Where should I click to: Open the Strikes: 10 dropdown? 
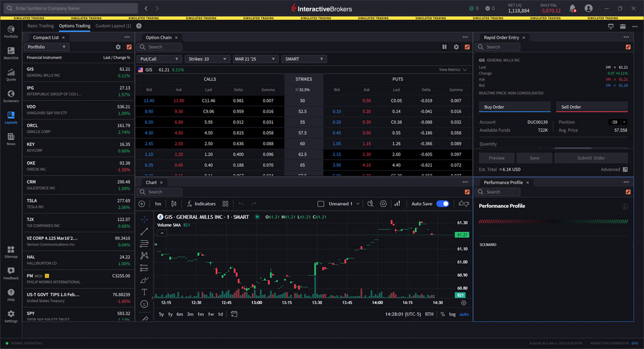pos(206,59)
